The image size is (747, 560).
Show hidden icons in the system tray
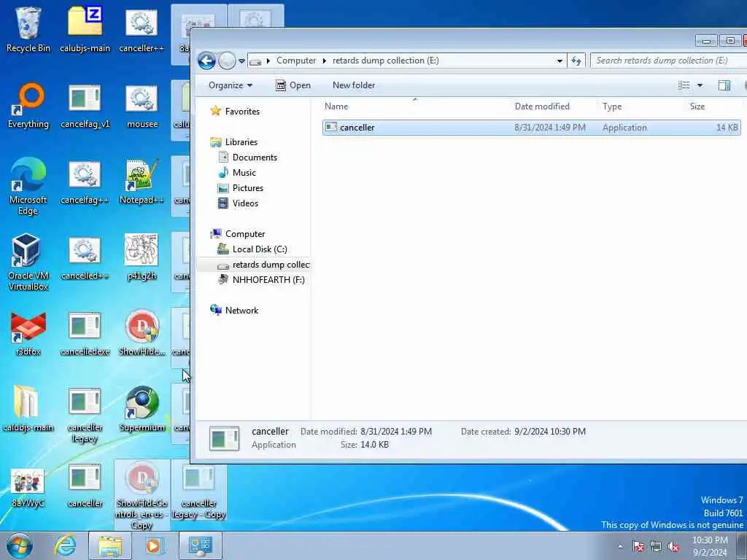pyautogui.click(x=620, y=546)
